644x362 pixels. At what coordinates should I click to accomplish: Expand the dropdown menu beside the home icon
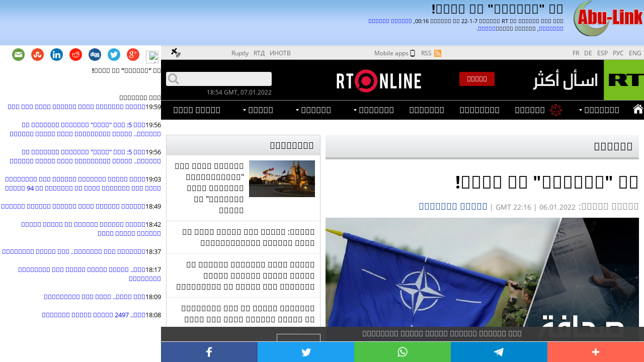[x=601, y=110]
